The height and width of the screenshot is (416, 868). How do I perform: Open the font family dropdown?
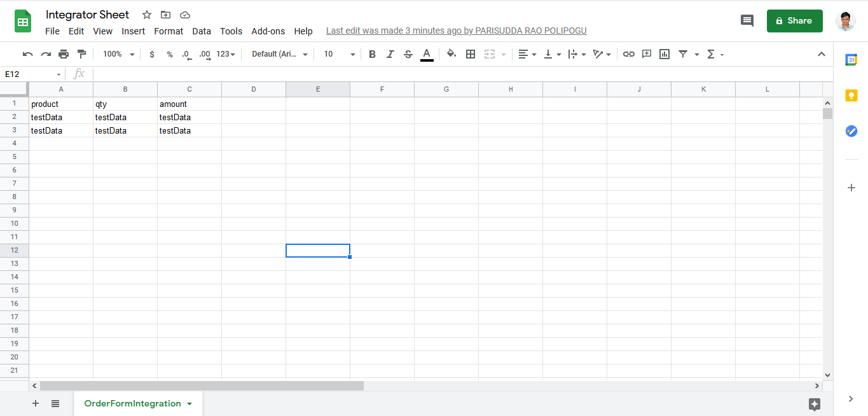[279, 54]
